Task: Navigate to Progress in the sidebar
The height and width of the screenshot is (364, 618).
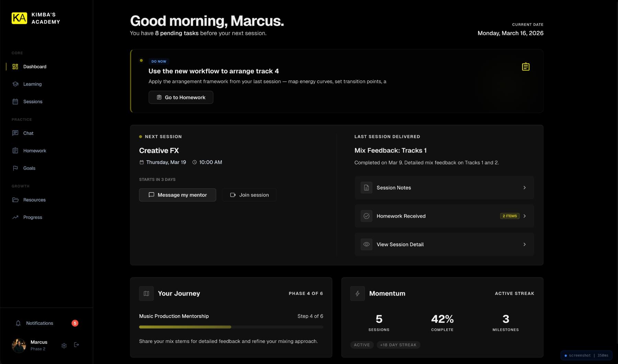Action: (x=33, y=217)
